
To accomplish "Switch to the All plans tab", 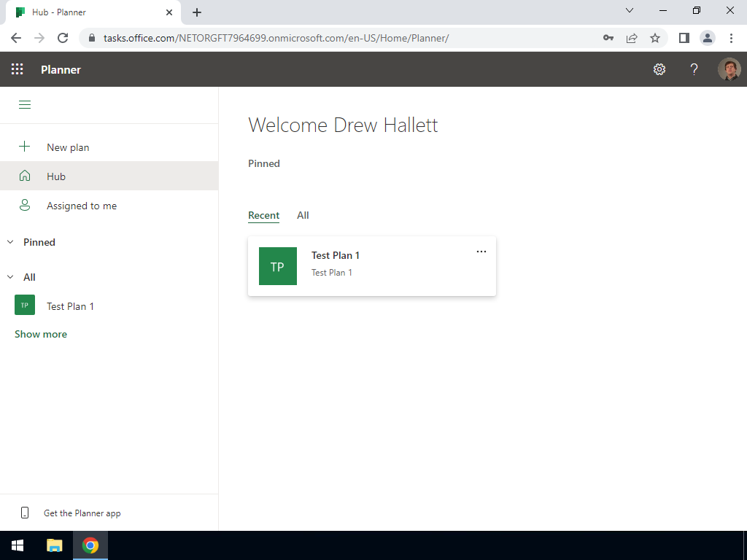I will 303,215.
